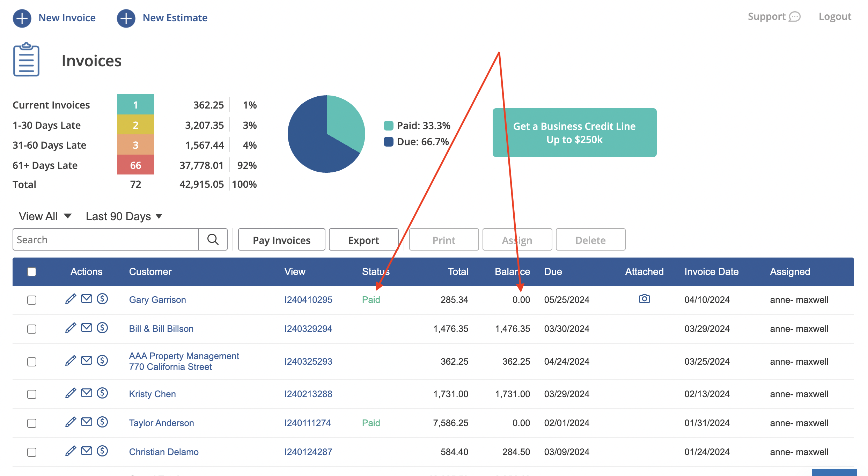Sort by the Due column header
Image resolution: width=868 pixels, height=476 pixels.
[x=553, y=272]
